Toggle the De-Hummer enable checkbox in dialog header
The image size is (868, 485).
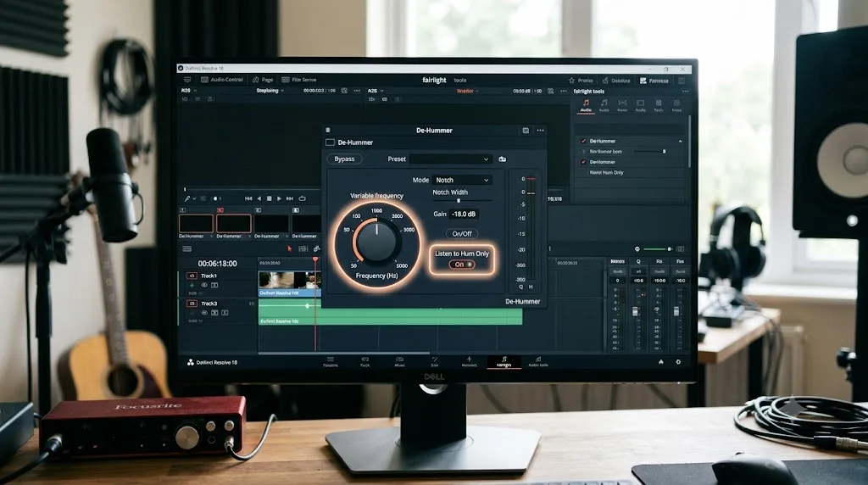(331, 142)
